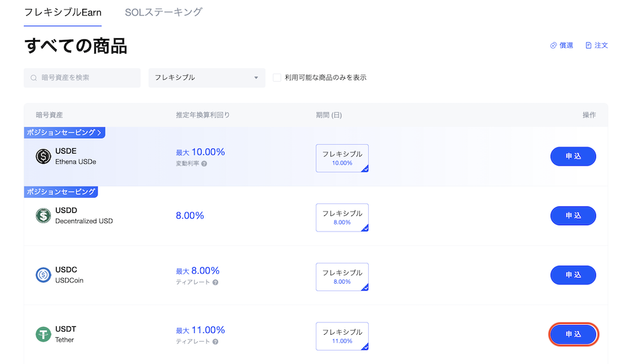Select the フレキシブルEarn tab
Screen dimensions: 638x364
click(x=63, y=12)
